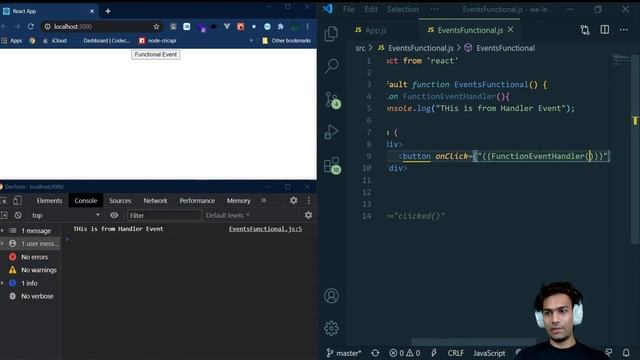Image resolution: width=640 pixels, height=360 pixels.
Task: Open the node-crcapi bookmark
Action: tap(158, 41)
